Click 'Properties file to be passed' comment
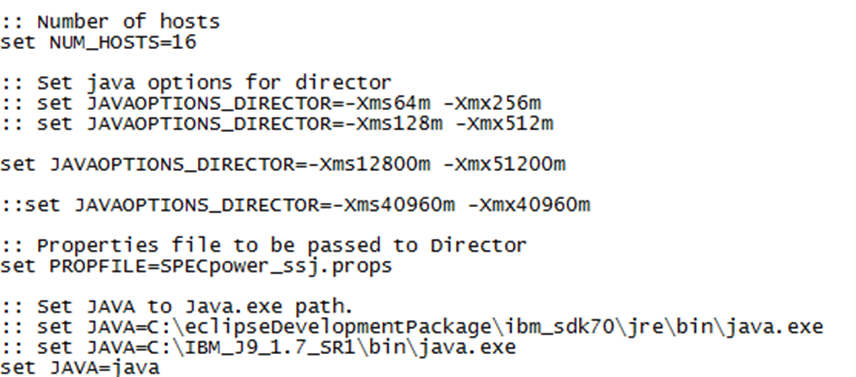This screenshot has height=377, width=856. 263,246
